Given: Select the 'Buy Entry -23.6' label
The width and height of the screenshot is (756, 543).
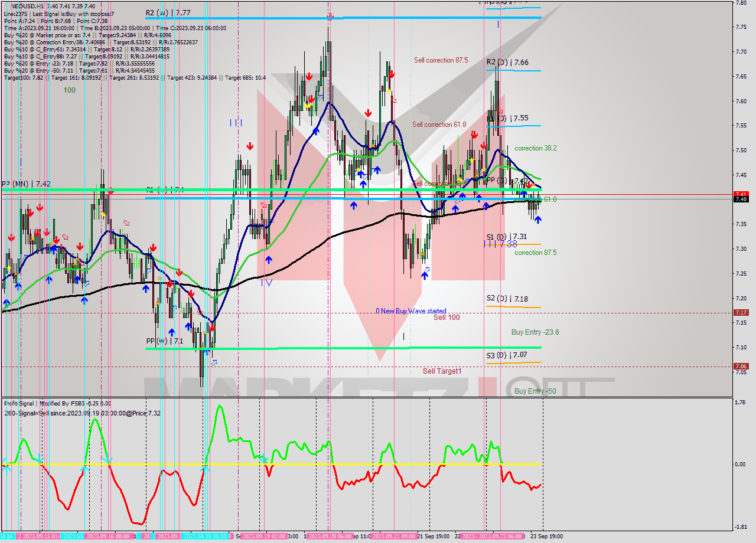Looking at the screenshot, I should 535,332.
